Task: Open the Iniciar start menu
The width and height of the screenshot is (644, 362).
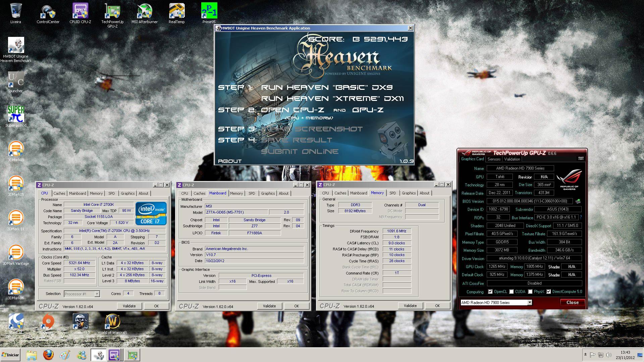Action: [10, 355]
